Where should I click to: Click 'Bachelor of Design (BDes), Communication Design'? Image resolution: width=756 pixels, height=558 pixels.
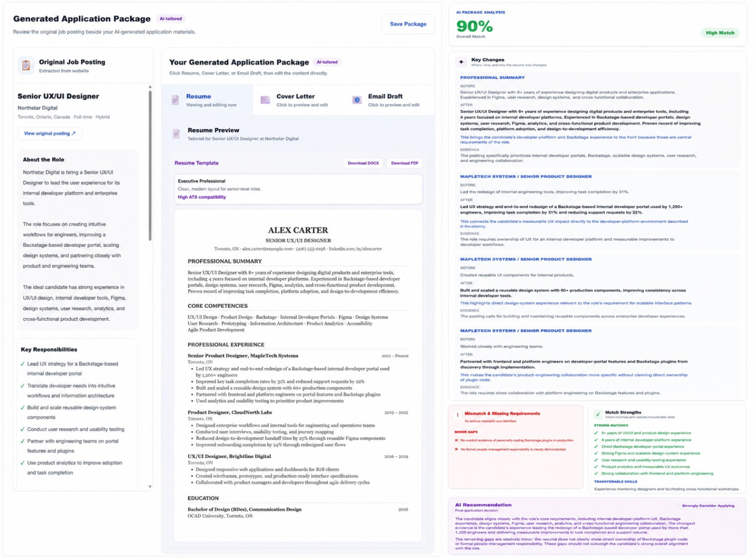(245, 509)
